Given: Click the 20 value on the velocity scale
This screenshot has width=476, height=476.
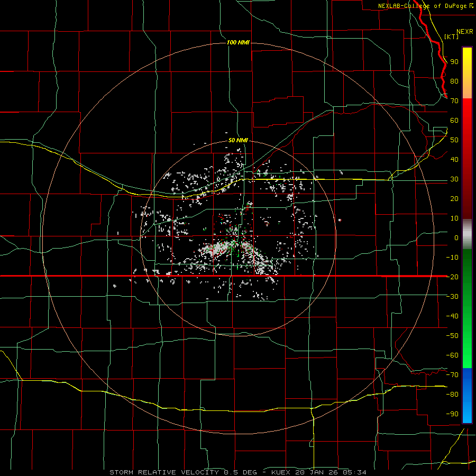Looking at the screenshot, I should (454, 198).
